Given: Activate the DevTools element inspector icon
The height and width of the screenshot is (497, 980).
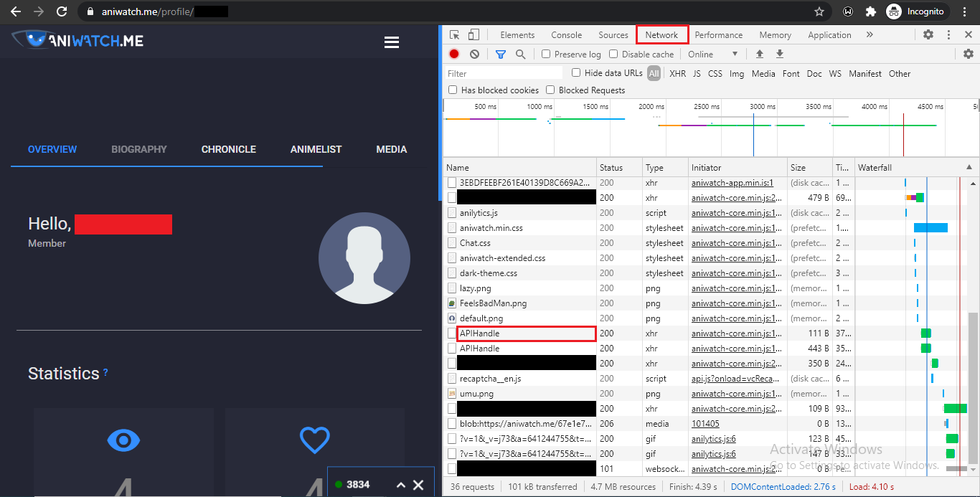Looking at the screenshot, I should coord(455,34).
